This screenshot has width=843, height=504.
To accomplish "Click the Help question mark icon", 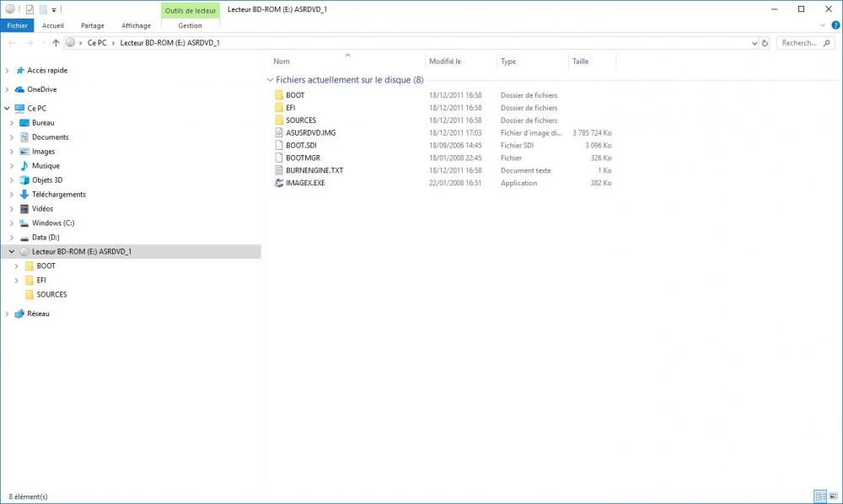I will [835, 26].
